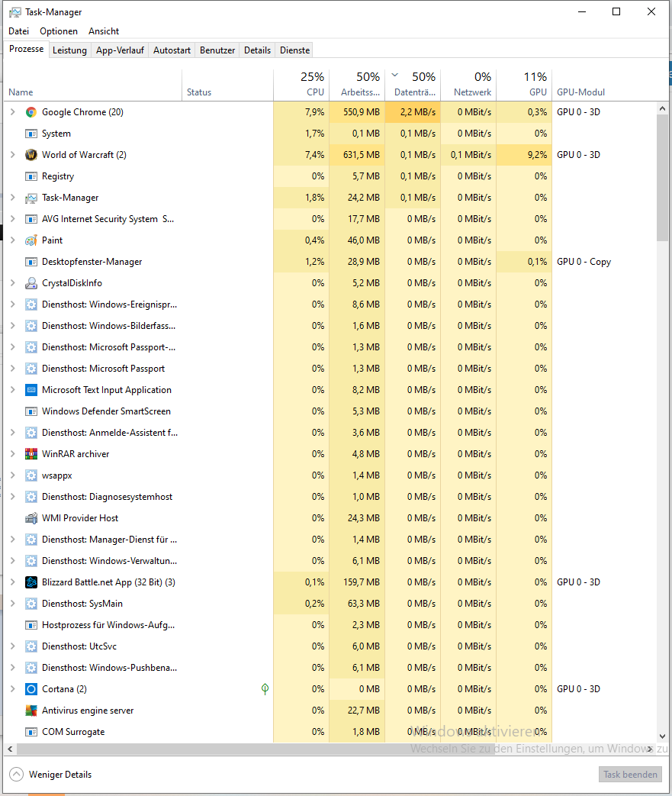Switch to the Benutzer tab
The width and height of the screenshot is (672, 796).
point(217,50)
